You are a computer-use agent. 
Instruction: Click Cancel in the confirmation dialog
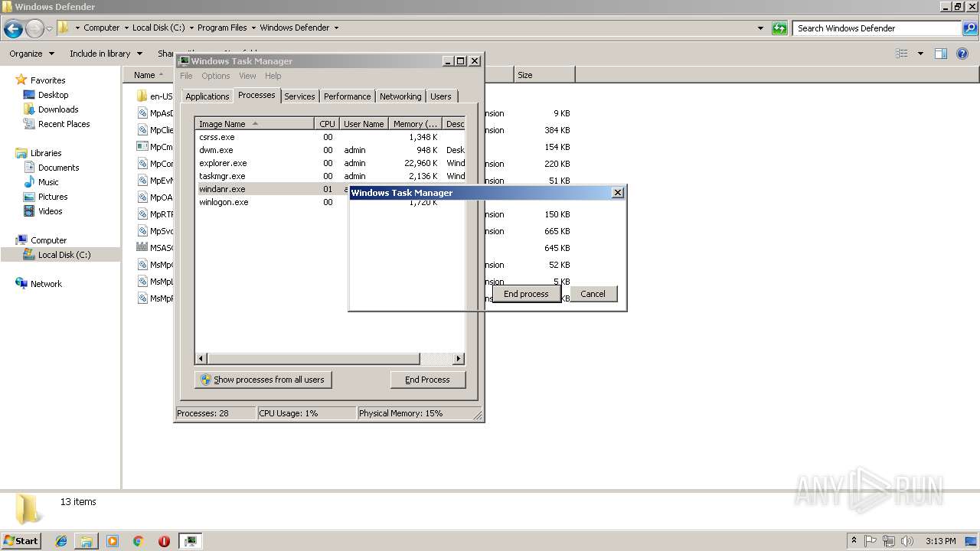click(x=593, y=294)
